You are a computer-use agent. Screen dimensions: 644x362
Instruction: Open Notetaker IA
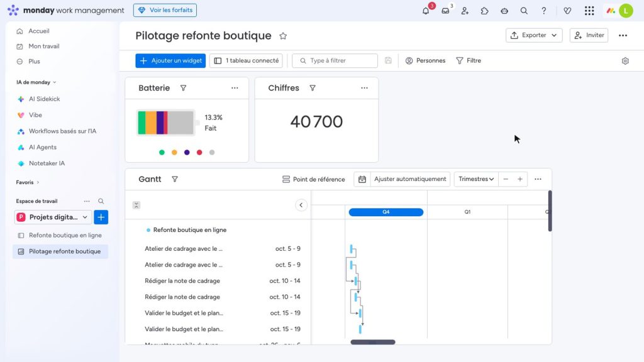point(47,163)
